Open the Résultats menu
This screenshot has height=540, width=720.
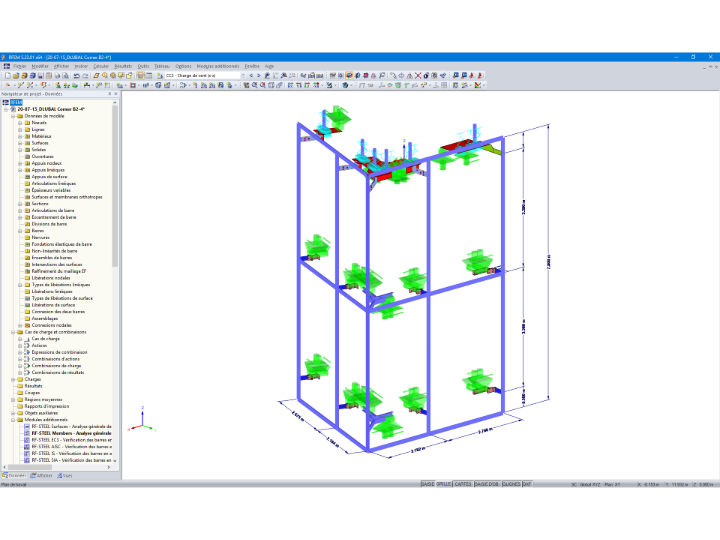pyautogui.click(x=123, y=66)
